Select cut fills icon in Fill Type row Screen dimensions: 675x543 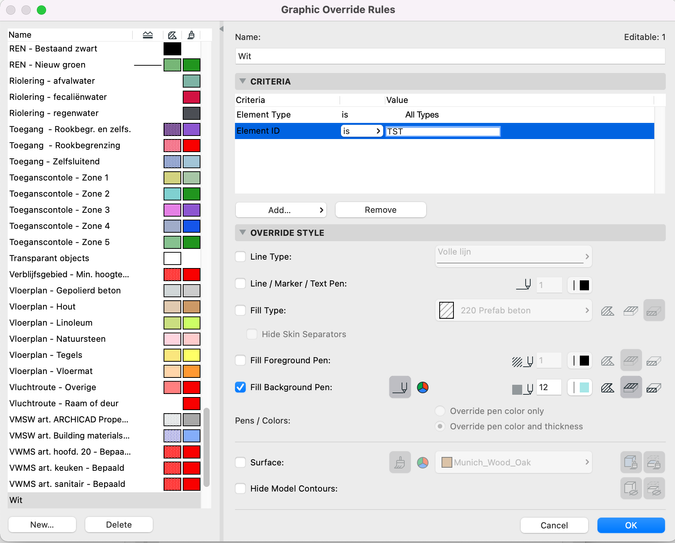pyautogui.click(x=607, y=310)
